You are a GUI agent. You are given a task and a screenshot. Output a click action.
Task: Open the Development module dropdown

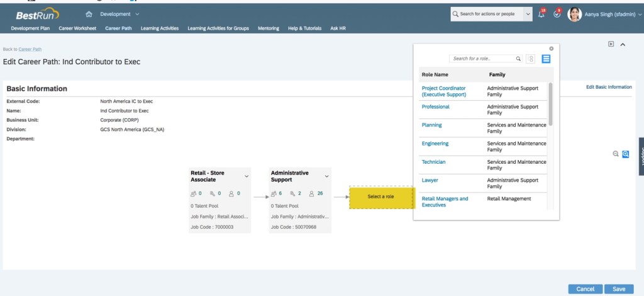(x=119, y=14)
